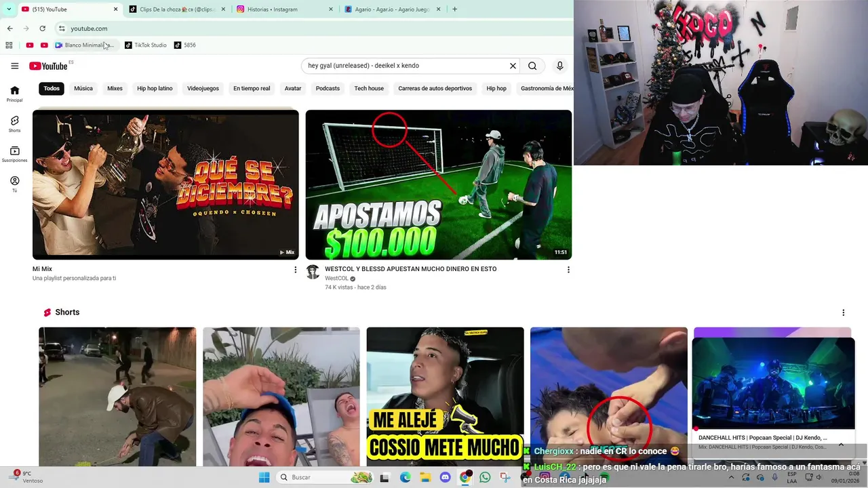Select the Mixes filter chip
This screenshot has height=488, width=868.
point(115,88)
